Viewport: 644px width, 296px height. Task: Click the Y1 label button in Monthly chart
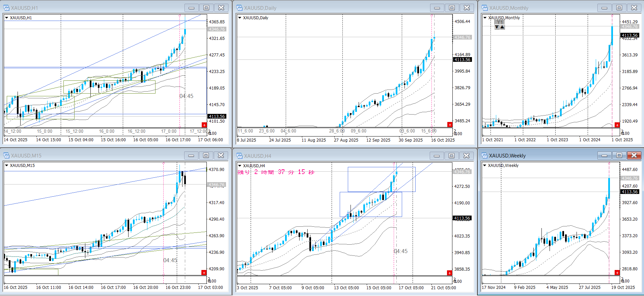(x=500, y=22)
